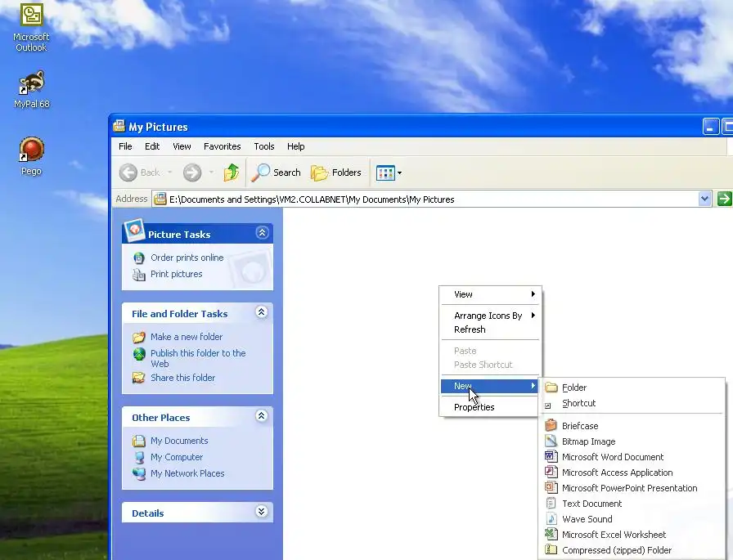Collapse the File and Folder Tasks panel
This screenshot has width=733, height=560.
tap(262, 312)
